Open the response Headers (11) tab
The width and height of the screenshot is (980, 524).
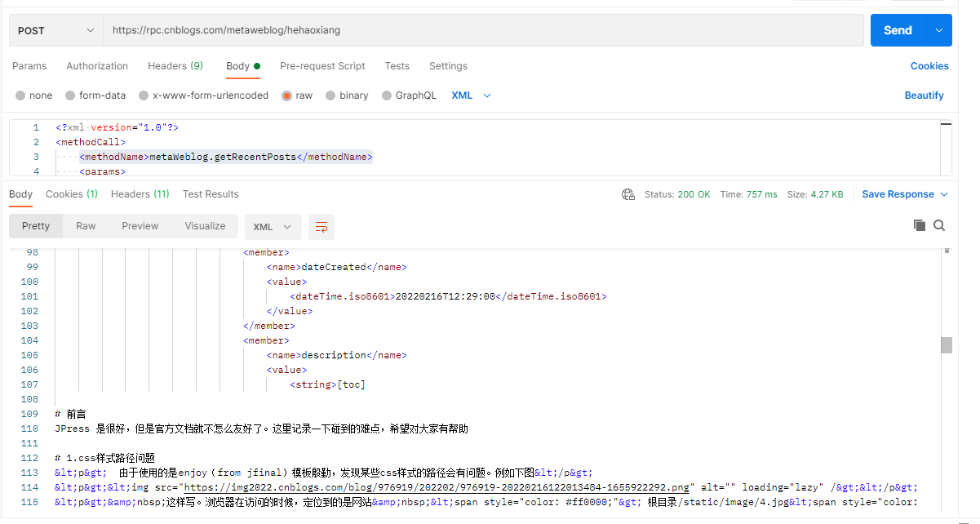point(140,194)
